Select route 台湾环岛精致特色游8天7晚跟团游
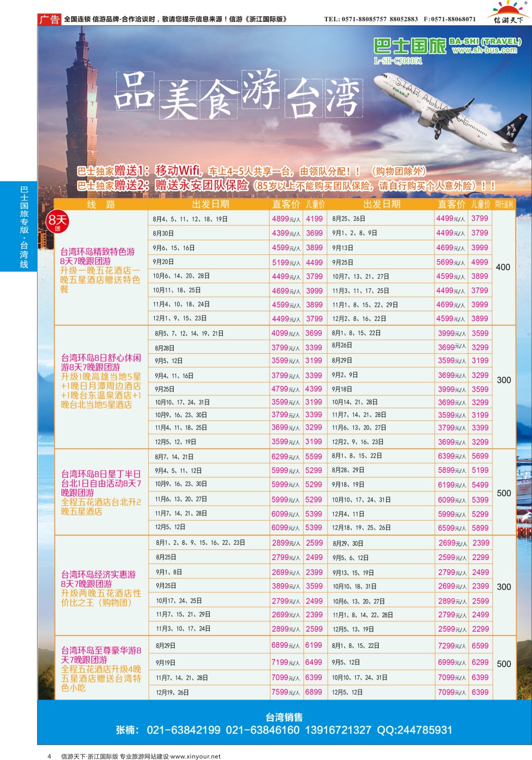The width and height of the screenshot is (532, 760). pyautogui.click(x=97, y=256)
